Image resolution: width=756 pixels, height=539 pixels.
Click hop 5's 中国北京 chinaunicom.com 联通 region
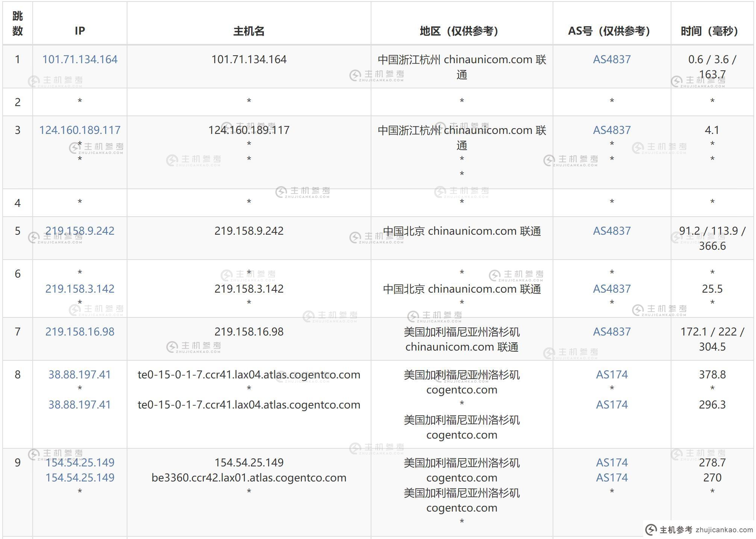tap(462, 231)
